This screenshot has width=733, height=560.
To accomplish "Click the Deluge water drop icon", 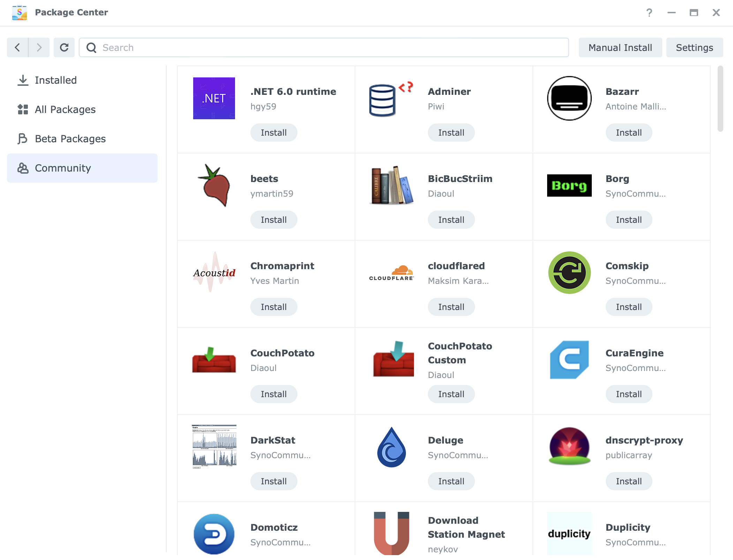I will tap(391, 447).
